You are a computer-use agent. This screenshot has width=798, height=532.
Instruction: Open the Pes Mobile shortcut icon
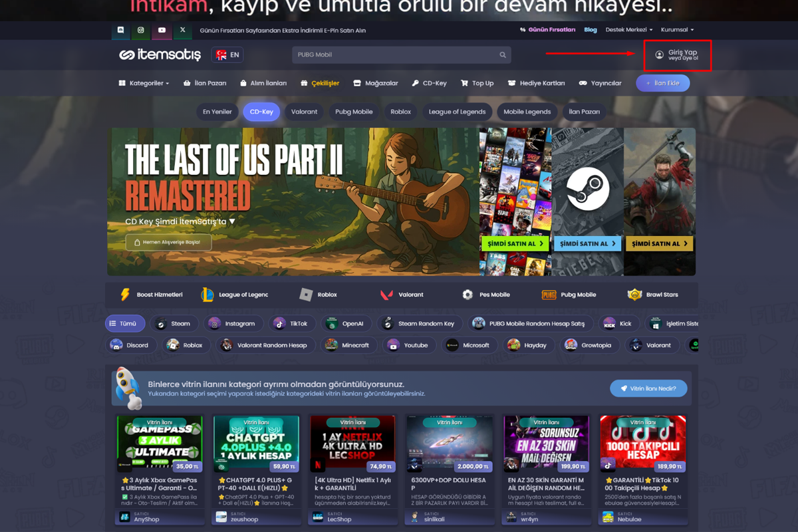(467, 295)
